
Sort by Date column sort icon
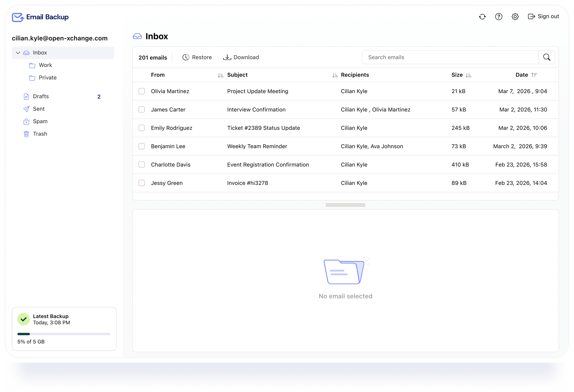coord(534,75)
